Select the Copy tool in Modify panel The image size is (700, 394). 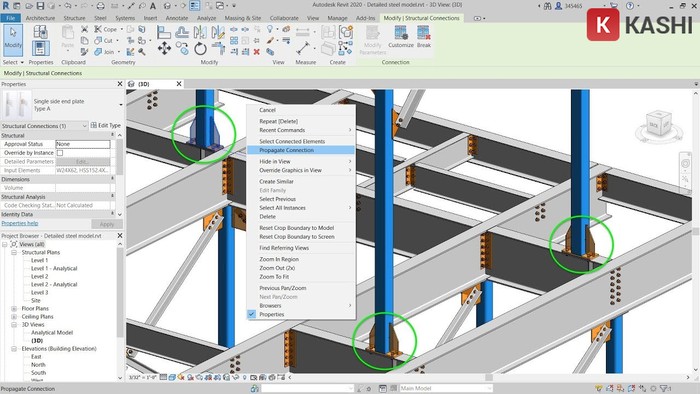pyautogui.click(x=182, y=48)
